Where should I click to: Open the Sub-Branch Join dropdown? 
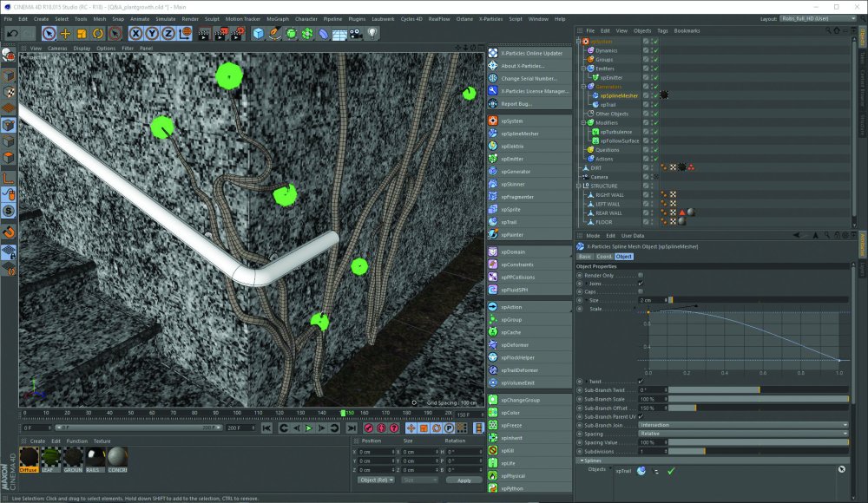tap(743, 425)
